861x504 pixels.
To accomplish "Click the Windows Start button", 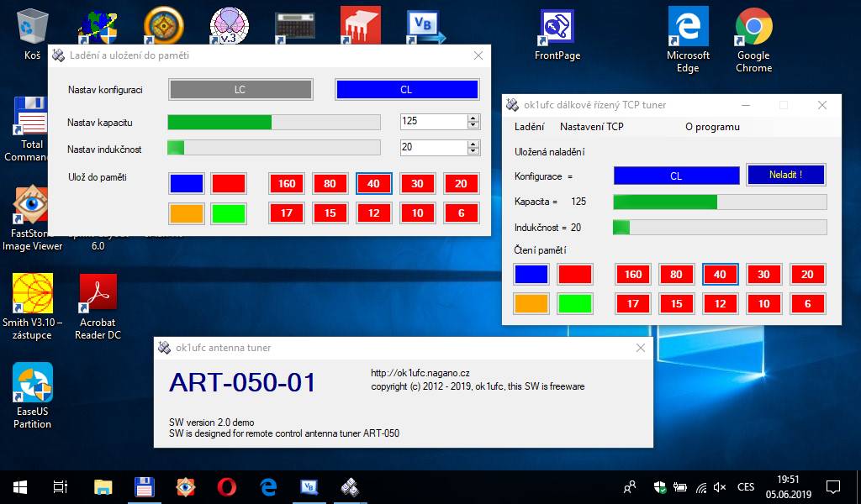I will tap(19, 486).
